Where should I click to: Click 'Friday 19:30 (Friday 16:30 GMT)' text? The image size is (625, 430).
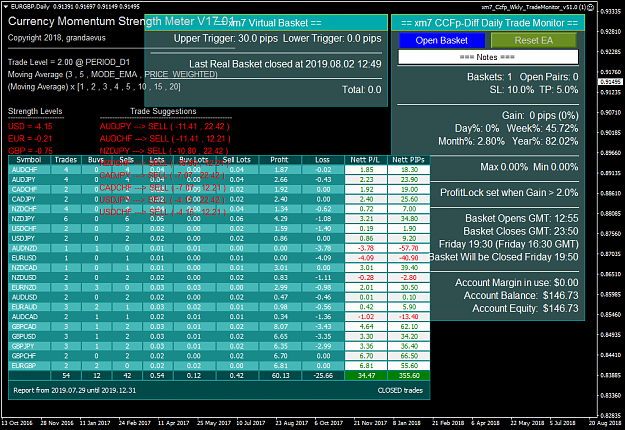point(509,244)
